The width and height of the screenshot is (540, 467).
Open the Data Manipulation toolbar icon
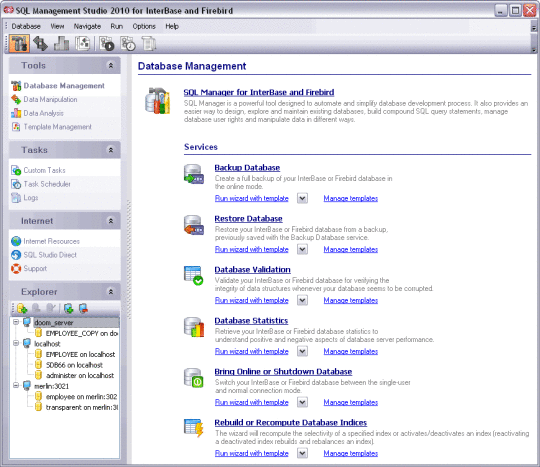(40, 43)
